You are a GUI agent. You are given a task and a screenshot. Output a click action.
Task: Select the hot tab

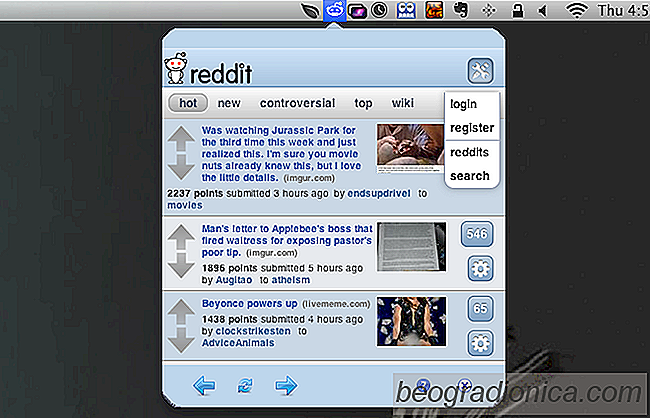pos(188,103)
